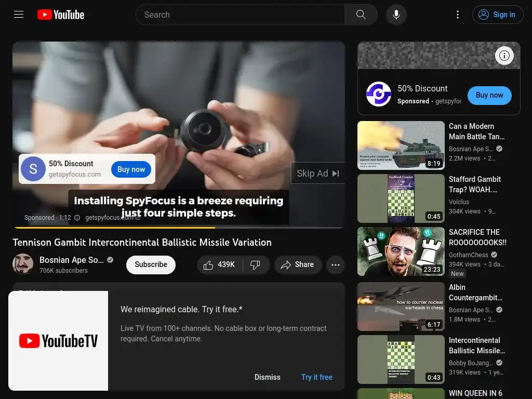
Task: Seek using the yellow ad progress bar
Action: [179, 228]
